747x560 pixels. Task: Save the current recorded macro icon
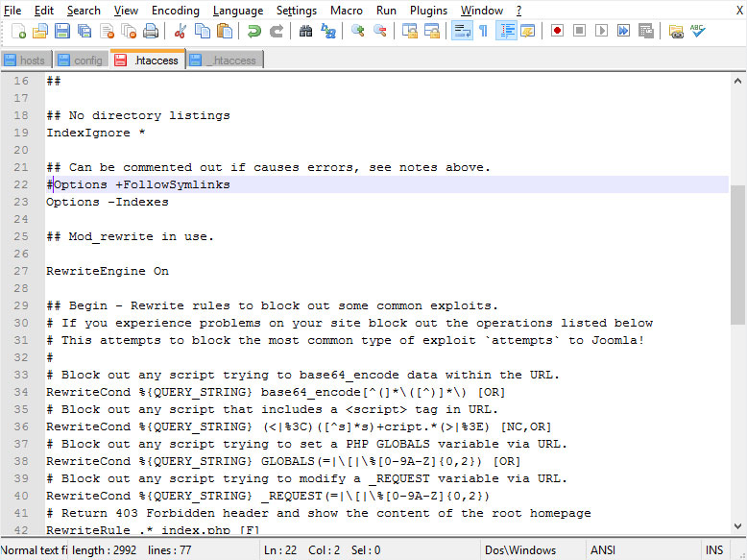pyautogui.click(x=646, y=31)
